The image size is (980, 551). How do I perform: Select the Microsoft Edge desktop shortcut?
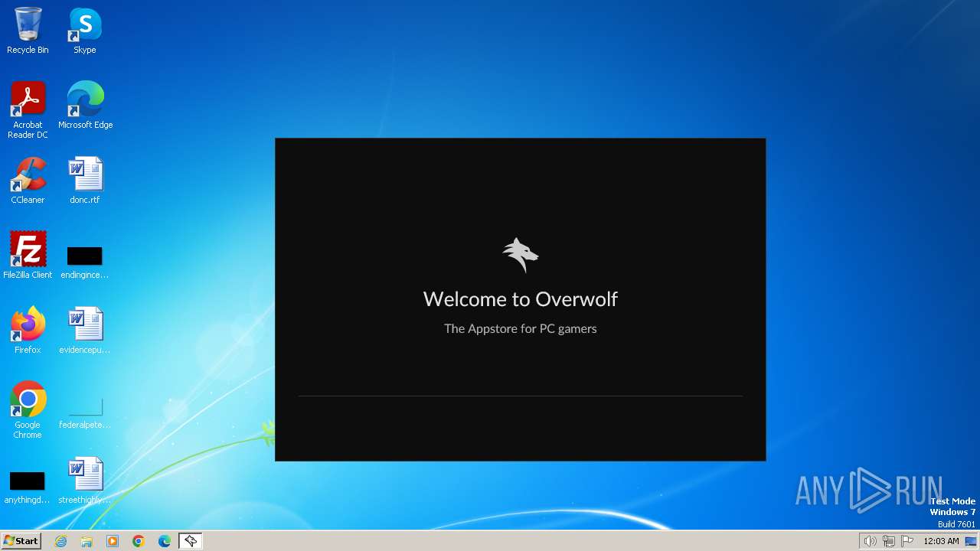coord(85,106)
